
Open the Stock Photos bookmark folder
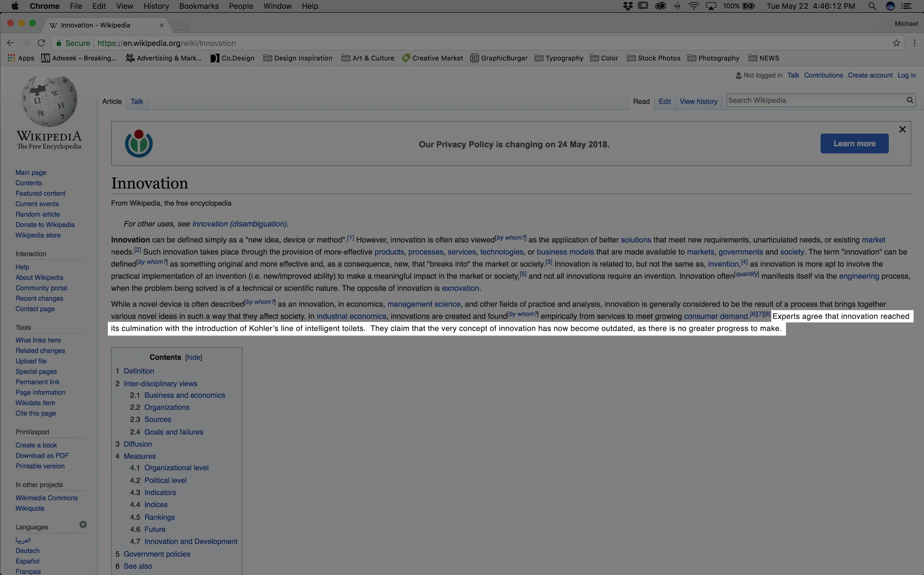(x=653, y=58)
